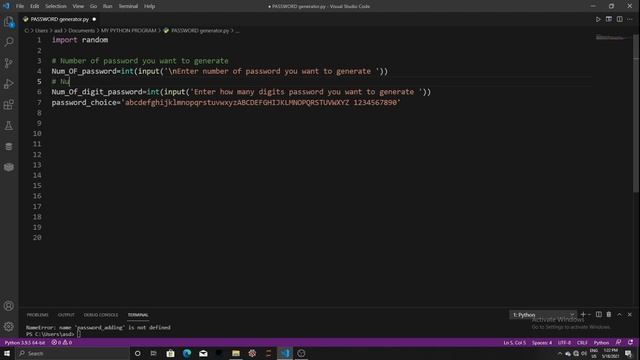Select terminal from 1: Python dropdown

pyautogui.click(x=543, y=315)
